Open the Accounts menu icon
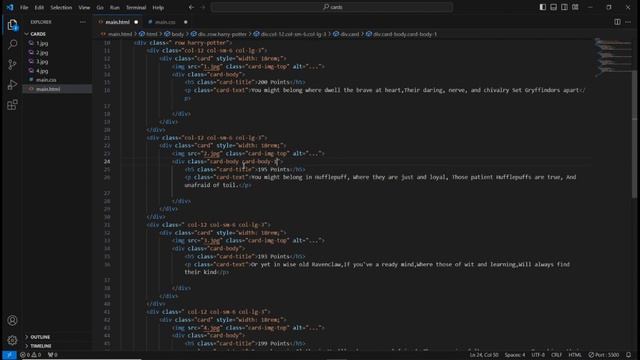Screen dimensions: 640x360 tap(12, 320)
